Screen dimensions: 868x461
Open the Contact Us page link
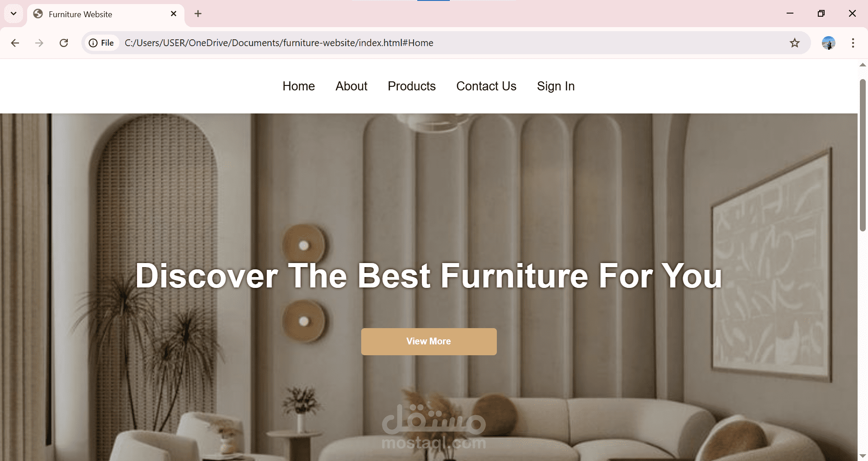[486, 86]
